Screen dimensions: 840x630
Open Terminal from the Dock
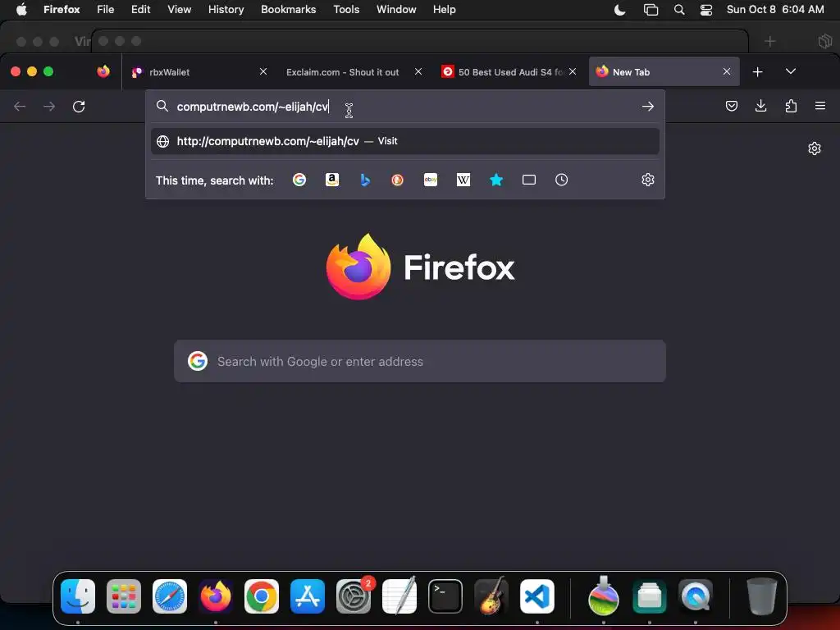click(x=445, y=596)
